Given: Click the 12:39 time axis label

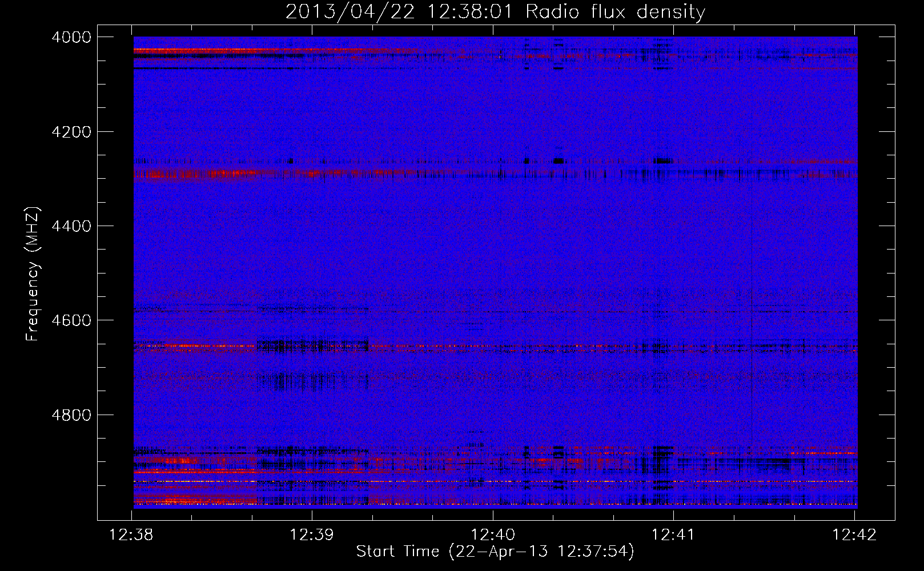Looking at the screenshot, I should (x=312, y=535).
